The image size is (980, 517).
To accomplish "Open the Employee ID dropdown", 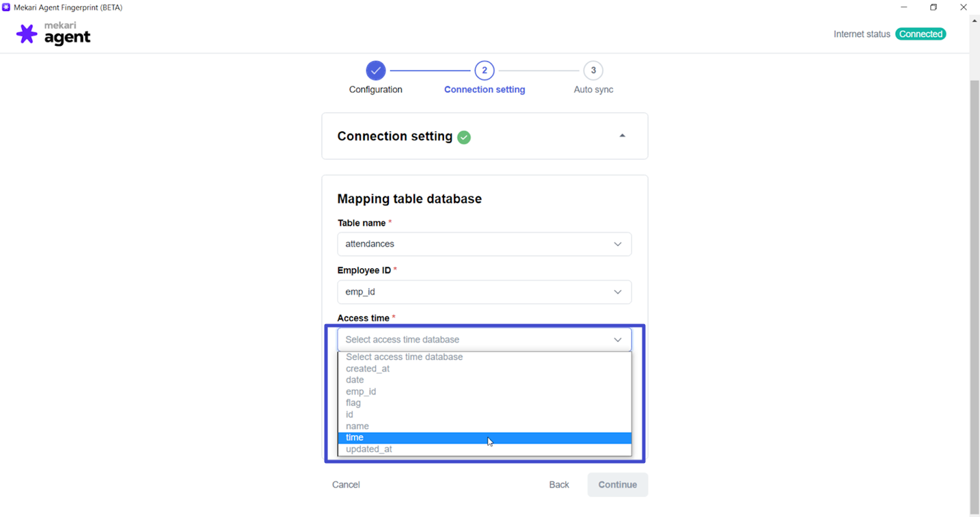I will point(484,292).
